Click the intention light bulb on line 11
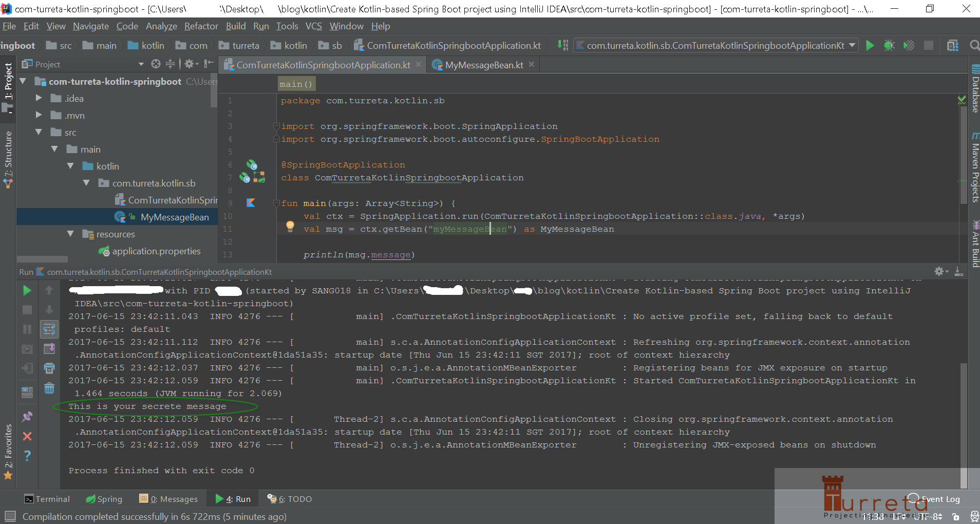 (290, 226)
